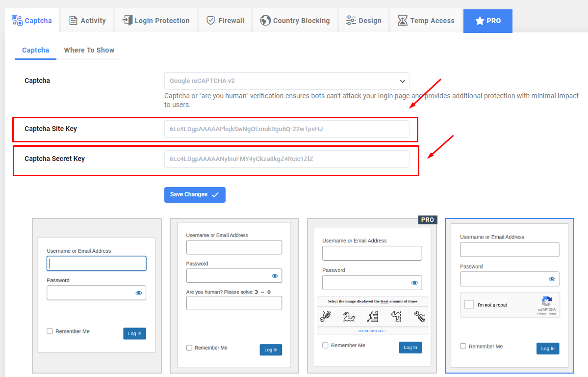
Task: Select the icon captcha PRO preview
Action: point(372,296)
